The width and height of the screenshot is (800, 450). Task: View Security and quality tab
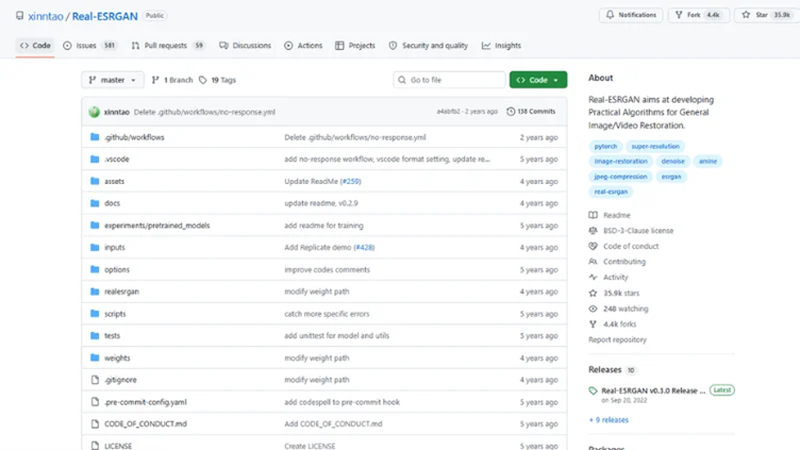[x=428, y=45]
